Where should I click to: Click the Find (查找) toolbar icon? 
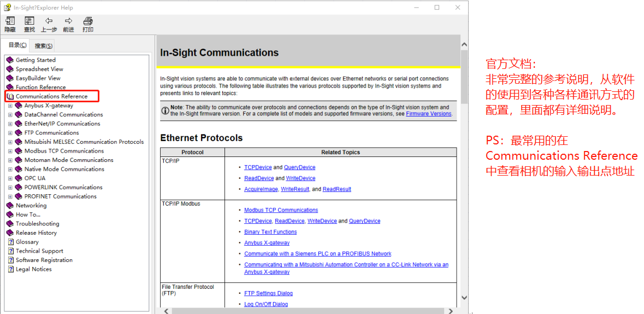(x=29, y=21)
